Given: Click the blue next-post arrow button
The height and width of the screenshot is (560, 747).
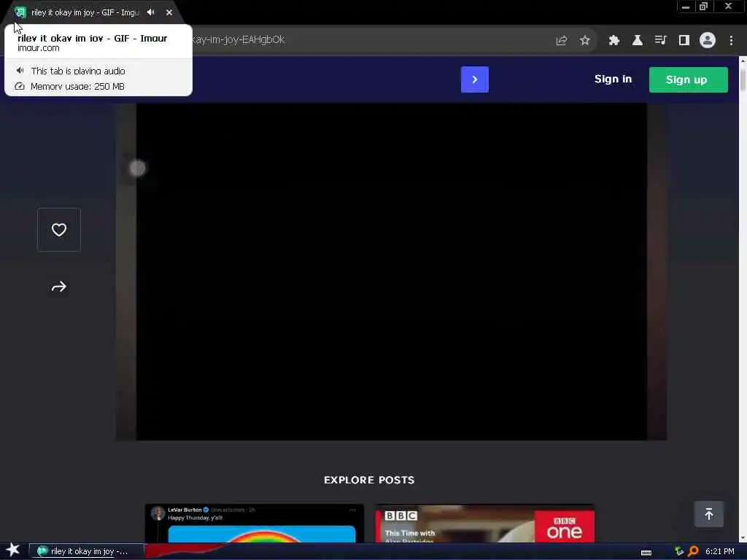Looking at the screenshot, I should click(474, 79).
